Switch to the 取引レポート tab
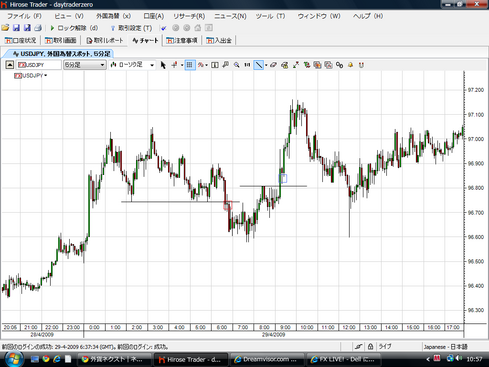 point(105,40)
